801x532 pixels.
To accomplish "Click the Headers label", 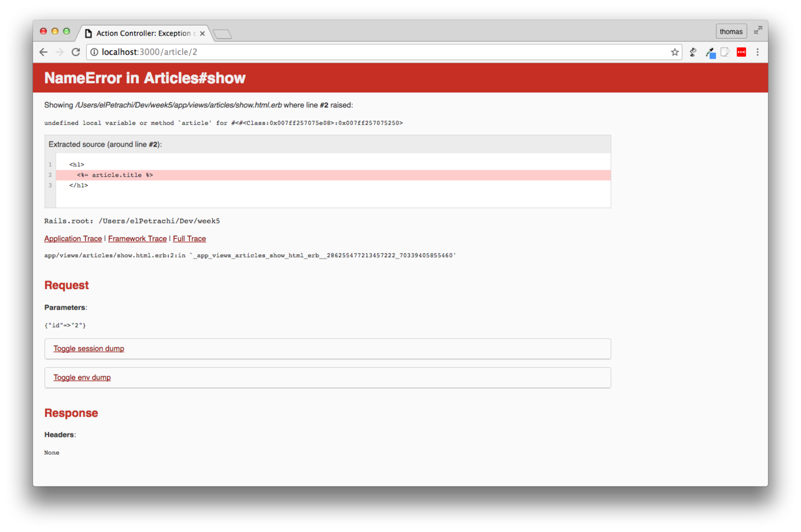I will (60, 434).
